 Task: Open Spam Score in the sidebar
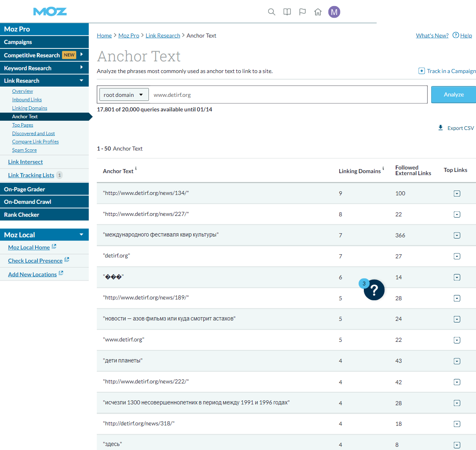(x=24, y=150)
